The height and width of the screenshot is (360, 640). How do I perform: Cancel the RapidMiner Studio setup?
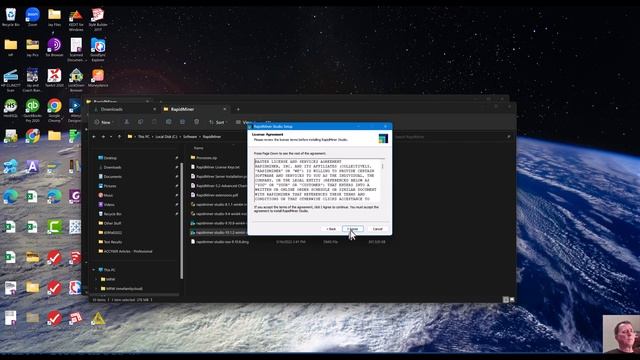click(378, 229)
